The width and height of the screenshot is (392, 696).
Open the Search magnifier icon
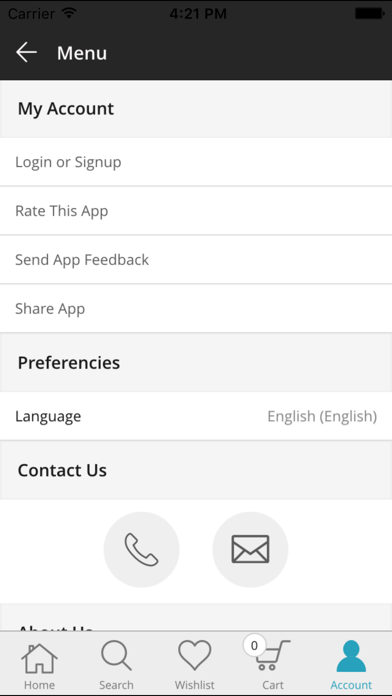pyautogui.click(x=116, y=656)
